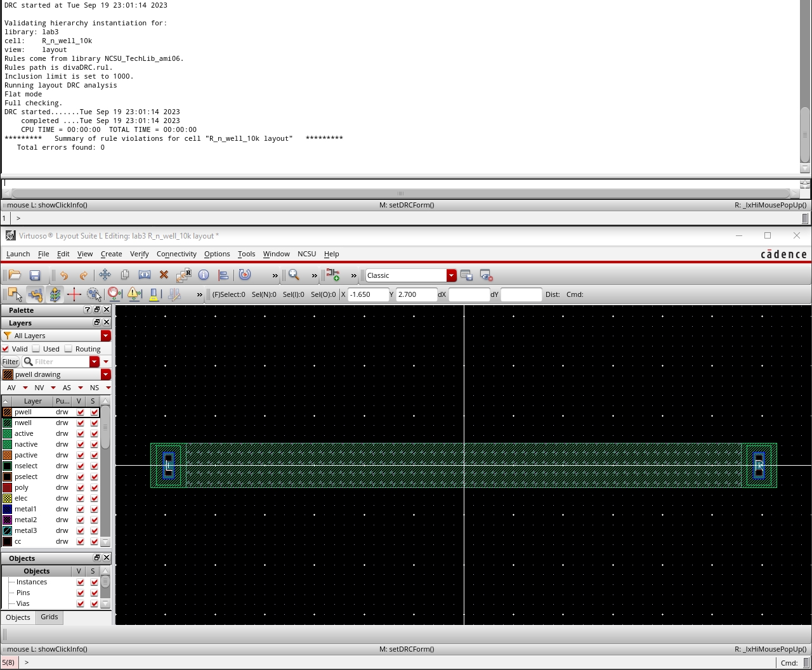Open the blue Properties info icon
812x670 pixels.
click(204, 275)
